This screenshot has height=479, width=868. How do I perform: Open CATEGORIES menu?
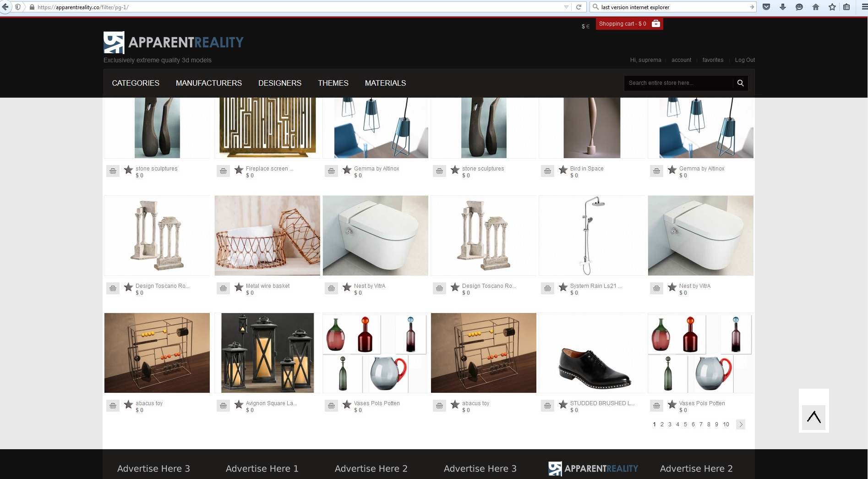(x=136, y=83)
